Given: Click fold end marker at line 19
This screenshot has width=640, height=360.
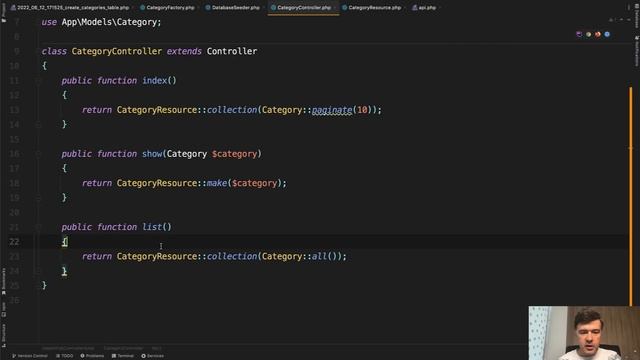Looking at the screenshot, I should click(38, 198).
